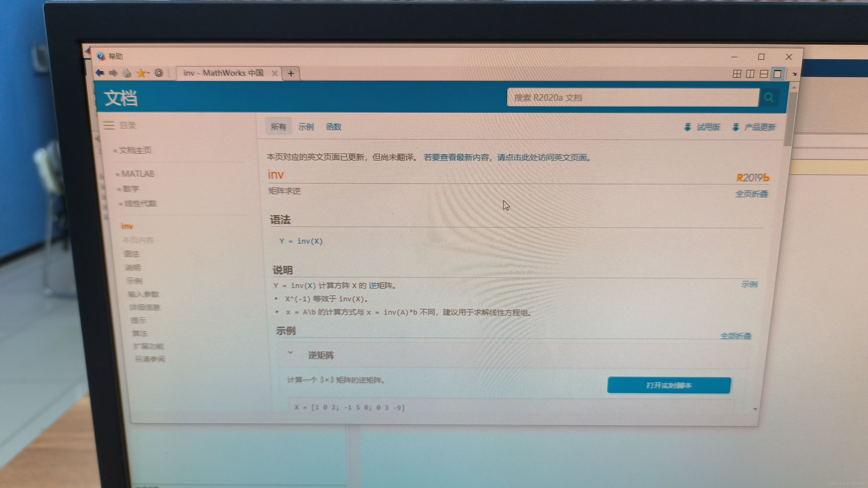Jump to 说明 section in sidebar

point(133,268)
